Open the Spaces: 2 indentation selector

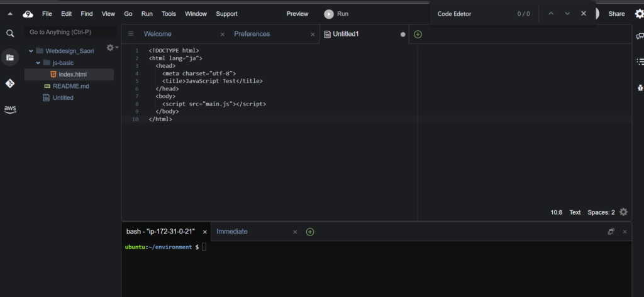(x=601, y=212)
